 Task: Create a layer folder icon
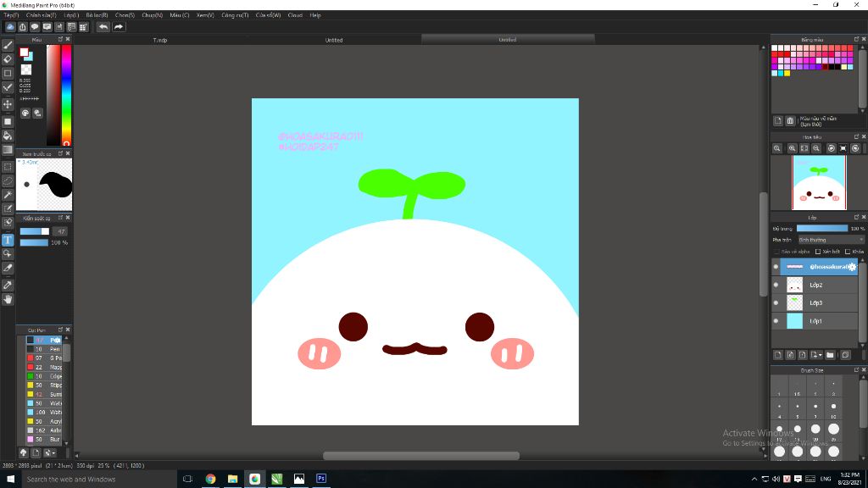830,355
